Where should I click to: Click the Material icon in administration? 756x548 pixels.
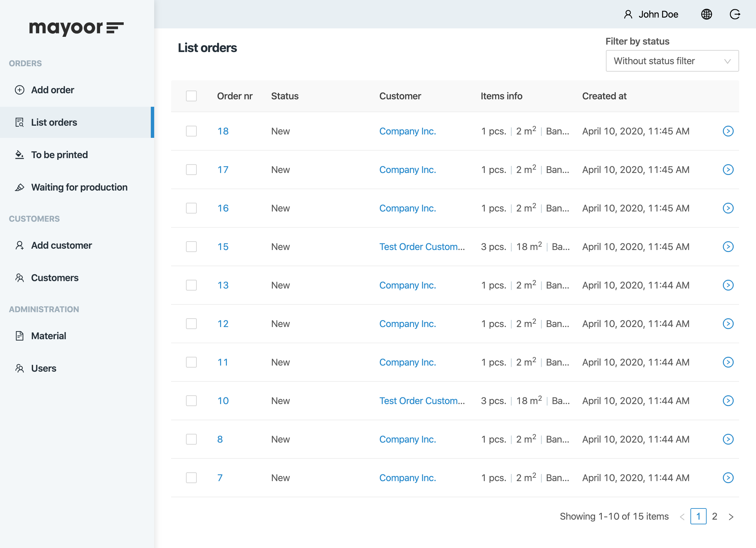[x=19, y=336]
